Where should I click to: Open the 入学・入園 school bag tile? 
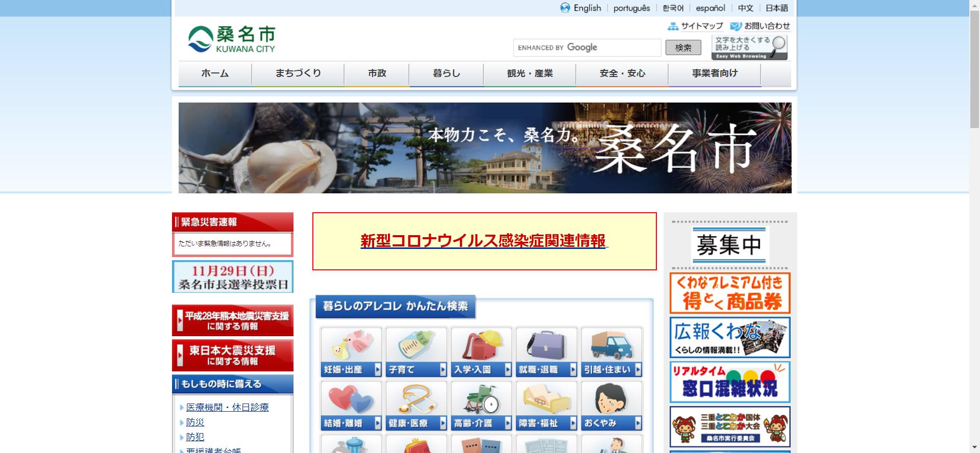point(481,352)
